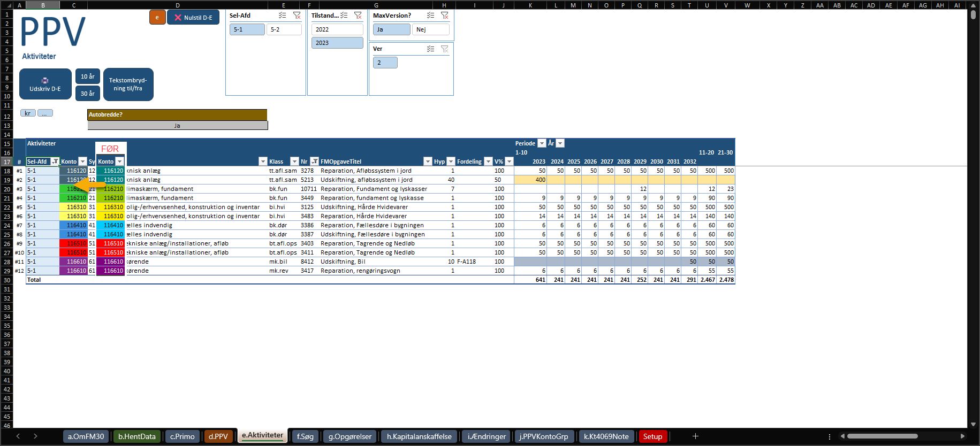The image size is (980, 446).
Task: Select 5-2 in the Sel-Afd slicer
Action: (x=284, y=29)
